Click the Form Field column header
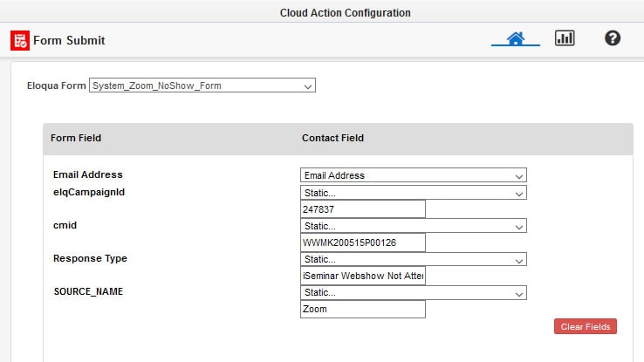Image resolution: width=644 pixels, height=362 pixels. (x=76, y=138)
